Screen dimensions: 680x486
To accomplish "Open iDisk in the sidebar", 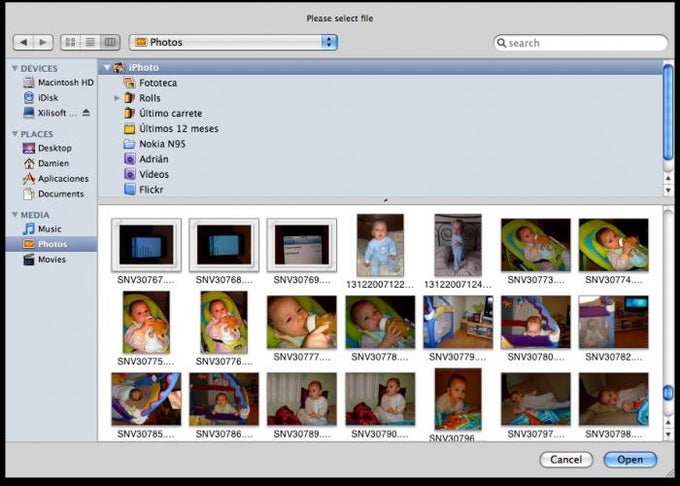I will point(29,98).
